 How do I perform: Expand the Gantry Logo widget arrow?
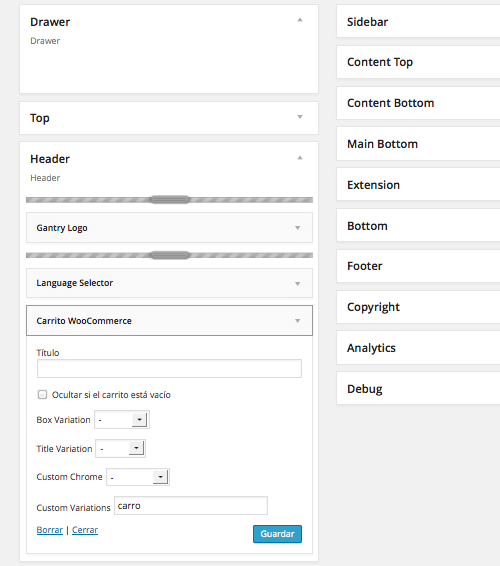tap(297, 228)
